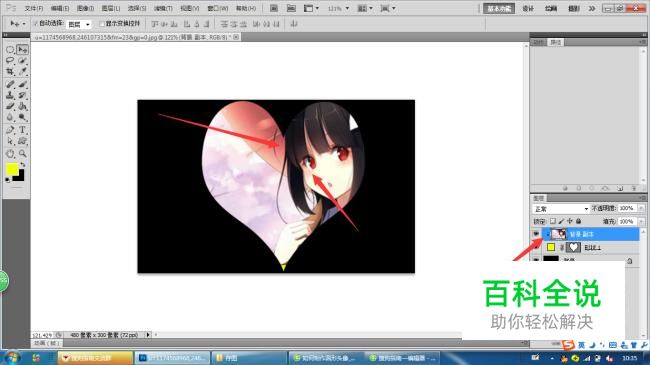Open the 选择(S) menu
The width and height of the screenshot is (650, 365).
(137, 8)
